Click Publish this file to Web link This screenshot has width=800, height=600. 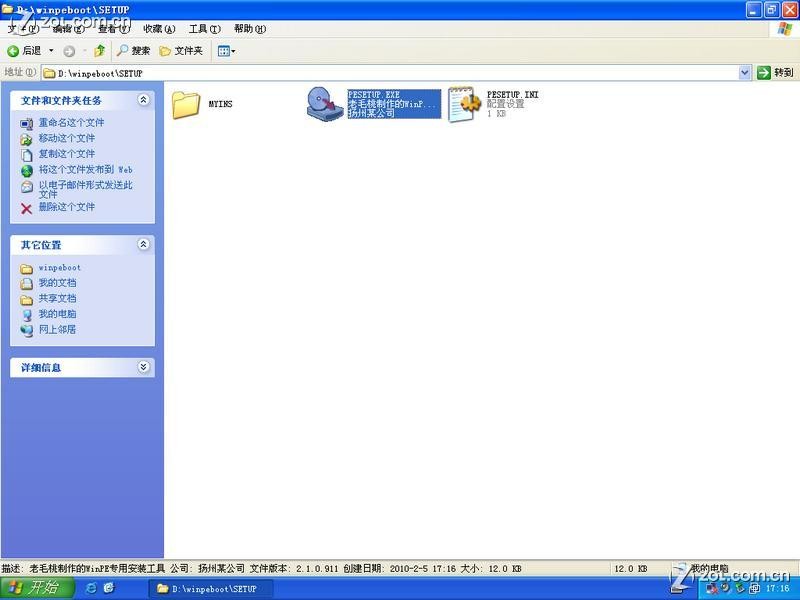pos(86,169)
